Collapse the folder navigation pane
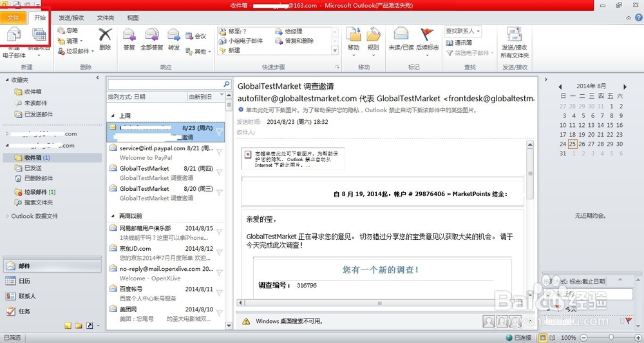644x343 pixels. [x=97, y=78]
